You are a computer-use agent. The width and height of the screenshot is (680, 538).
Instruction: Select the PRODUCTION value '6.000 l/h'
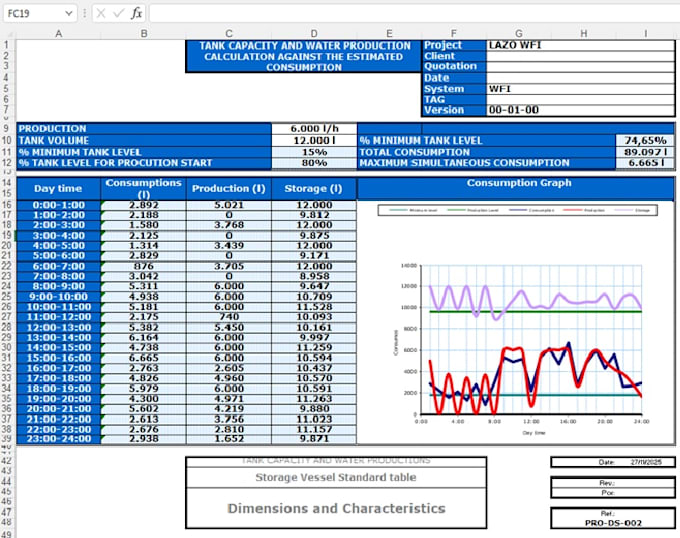tap(314, 129)
